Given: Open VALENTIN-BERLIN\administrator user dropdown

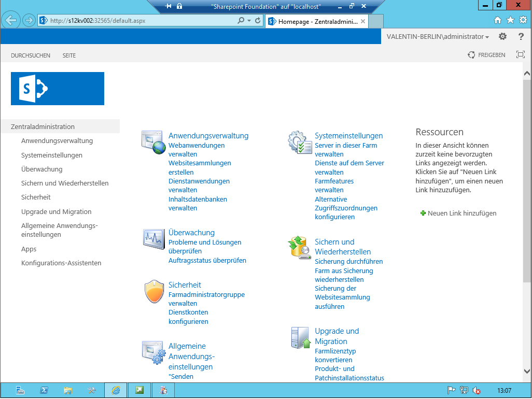Looking at the screenshot, I should [438, 36].
